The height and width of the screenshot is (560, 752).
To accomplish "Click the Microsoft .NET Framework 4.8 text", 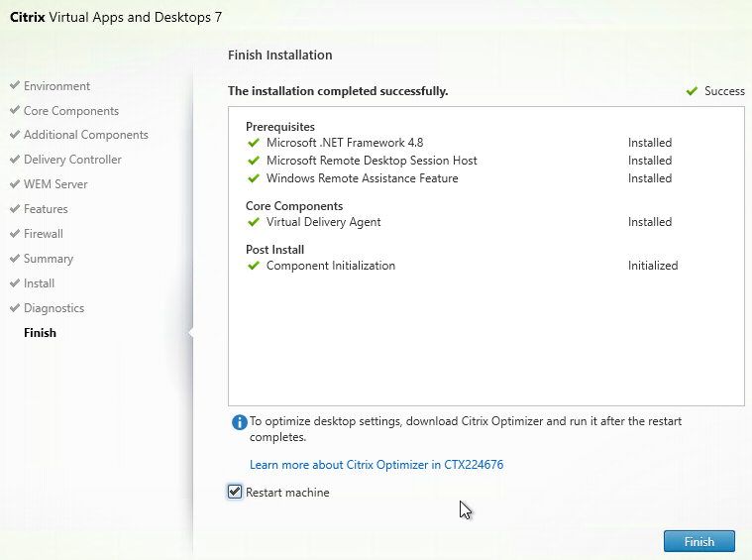I will [345, 143].
